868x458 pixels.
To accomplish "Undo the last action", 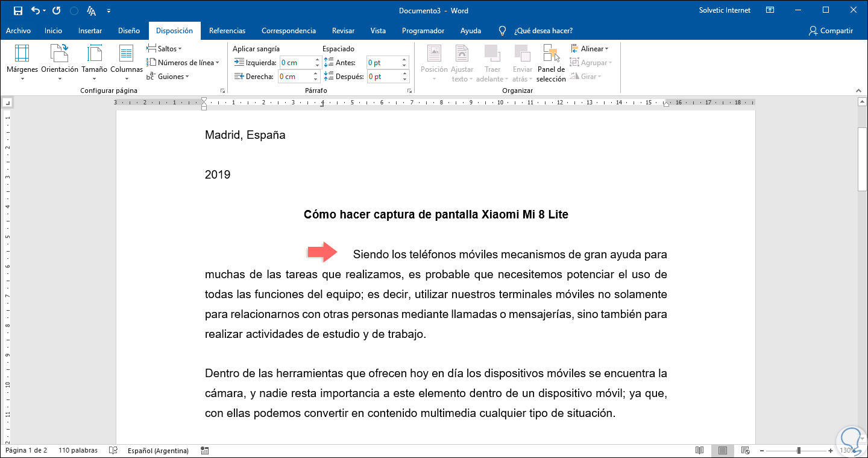I will (35, 11).
